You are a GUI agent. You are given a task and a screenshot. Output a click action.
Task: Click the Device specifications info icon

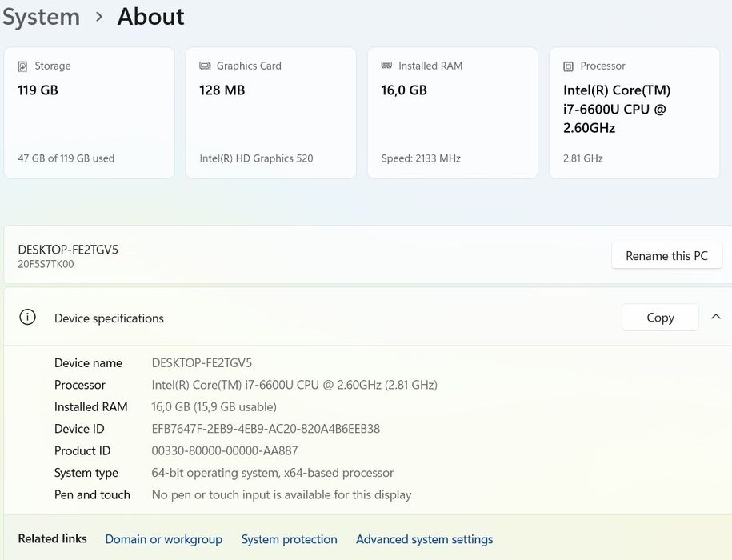click(x=27, y=318)
